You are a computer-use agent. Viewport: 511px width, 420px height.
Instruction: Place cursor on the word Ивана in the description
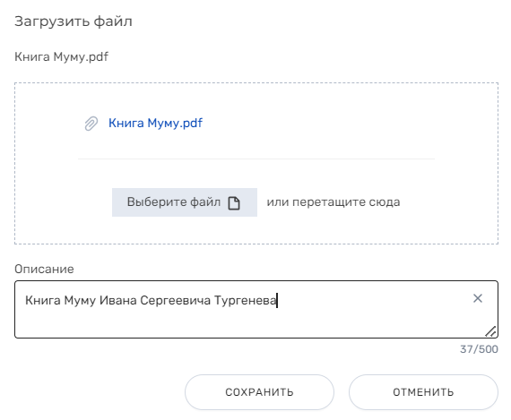118,300
